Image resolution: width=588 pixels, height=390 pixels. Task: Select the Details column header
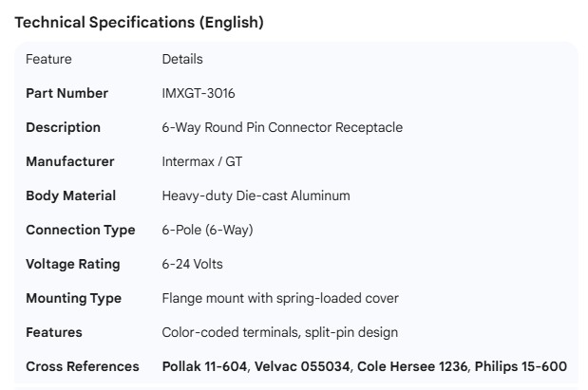click(x=182, y=59)
